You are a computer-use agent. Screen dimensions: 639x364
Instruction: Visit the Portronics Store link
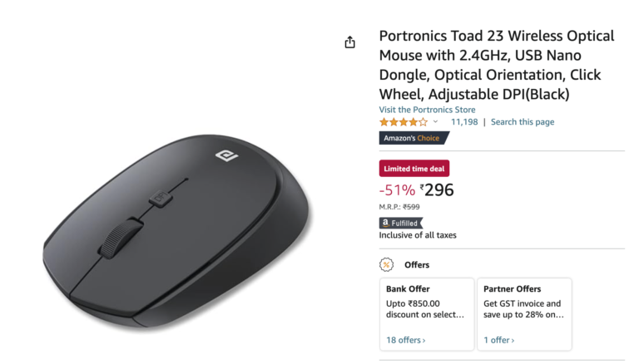click(427, 110)
